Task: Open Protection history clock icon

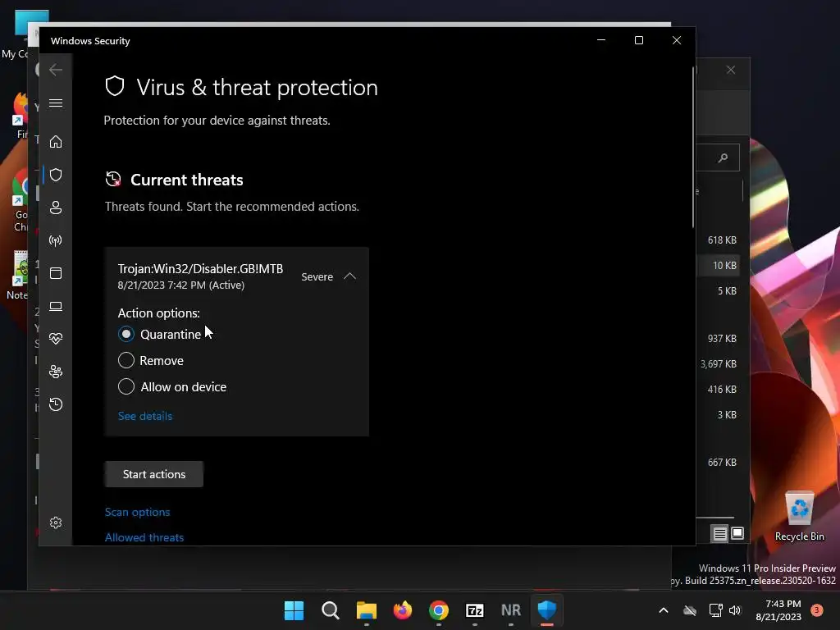Action: click(x=56, y=404)
